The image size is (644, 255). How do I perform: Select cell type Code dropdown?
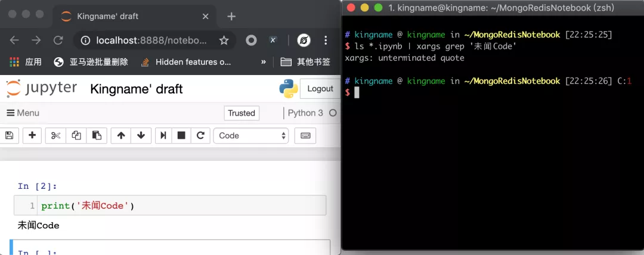pyautogui.click(x=251, y=135)
